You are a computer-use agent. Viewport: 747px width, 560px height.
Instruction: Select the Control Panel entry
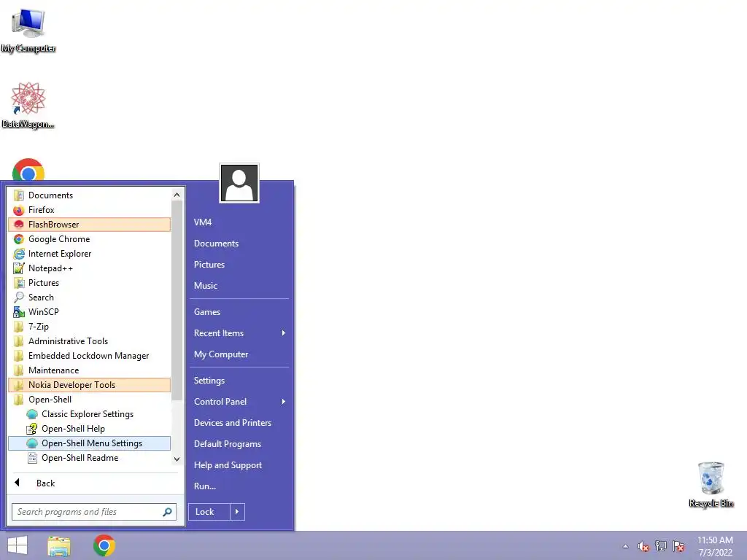pos(239,402)
